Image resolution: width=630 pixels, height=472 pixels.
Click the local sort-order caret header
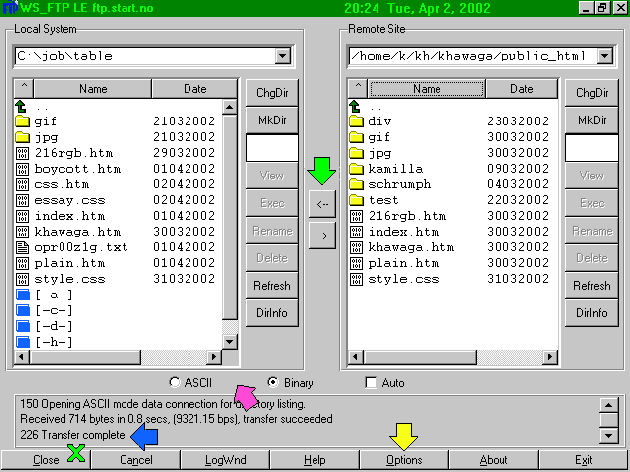click(24, 88)
